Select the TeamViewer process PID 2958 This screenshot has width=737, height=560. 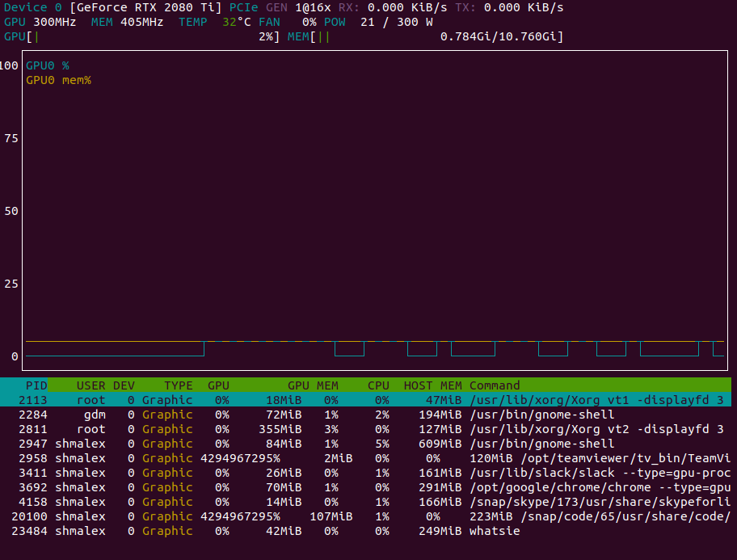(366, 458)
